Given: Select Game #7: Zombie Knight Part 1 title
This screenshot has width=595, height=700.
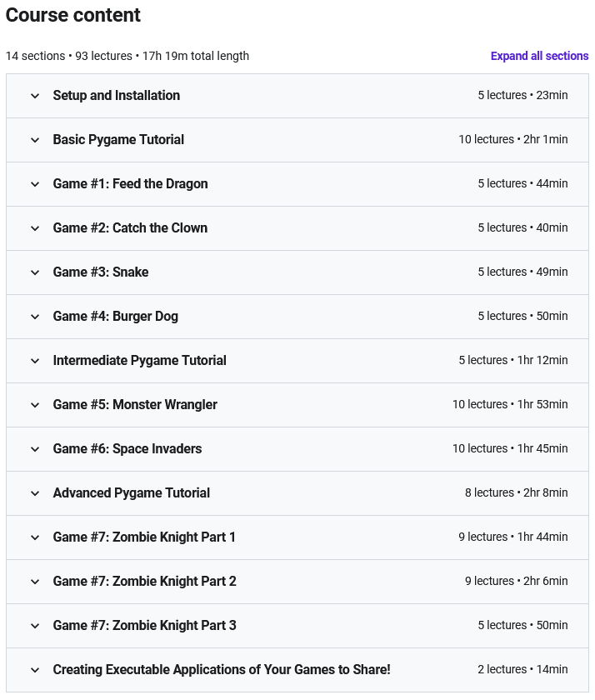Looking at the screenshot, I should pos(144,537).
